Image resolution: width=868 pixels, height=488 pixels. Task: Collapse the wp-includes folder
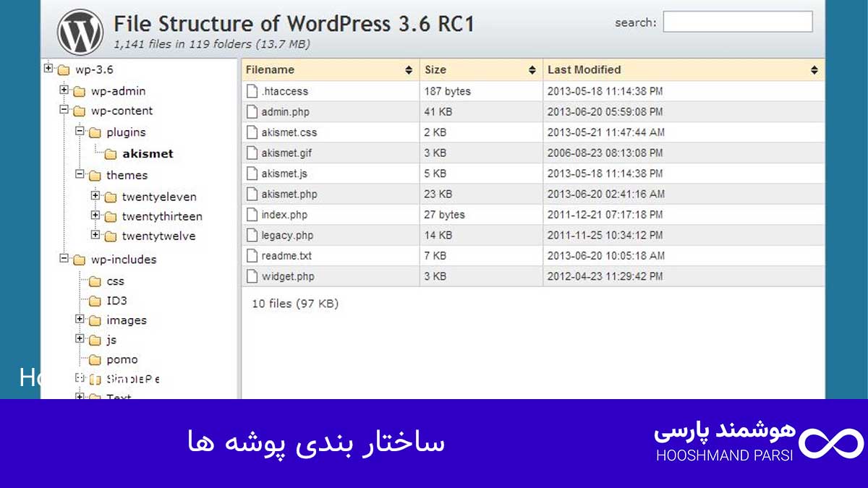click(64, 258)
